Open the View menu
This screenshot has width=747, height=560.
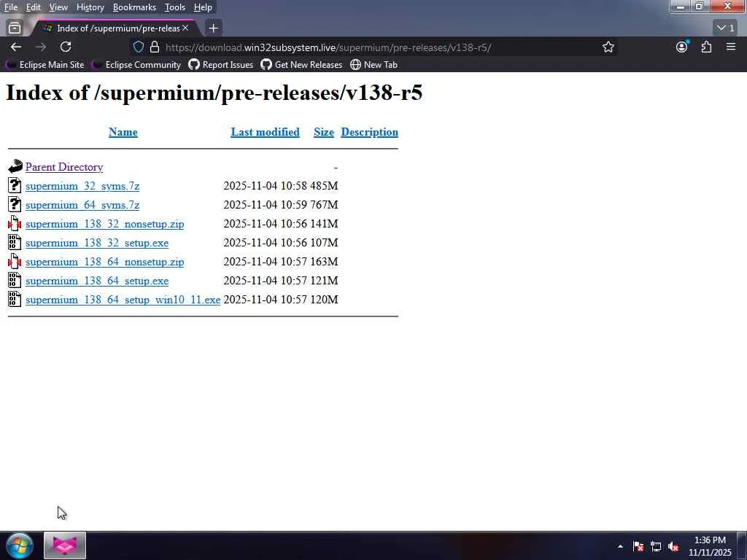(58, 7)
